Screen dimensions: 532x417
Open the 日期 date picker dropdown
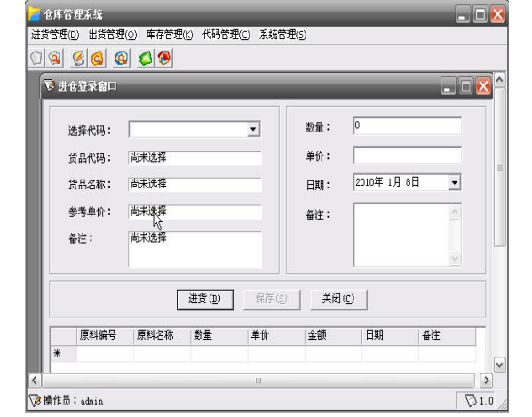point(454,183)
